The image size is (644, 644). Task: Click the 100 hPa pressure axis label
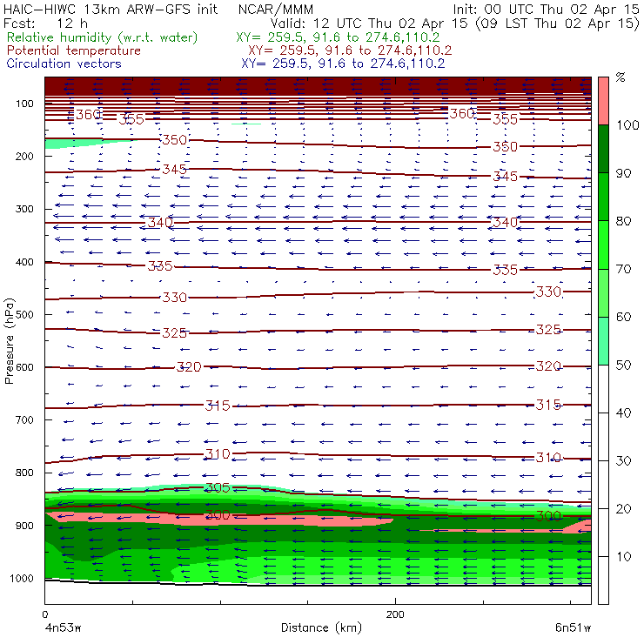[24, 104]
